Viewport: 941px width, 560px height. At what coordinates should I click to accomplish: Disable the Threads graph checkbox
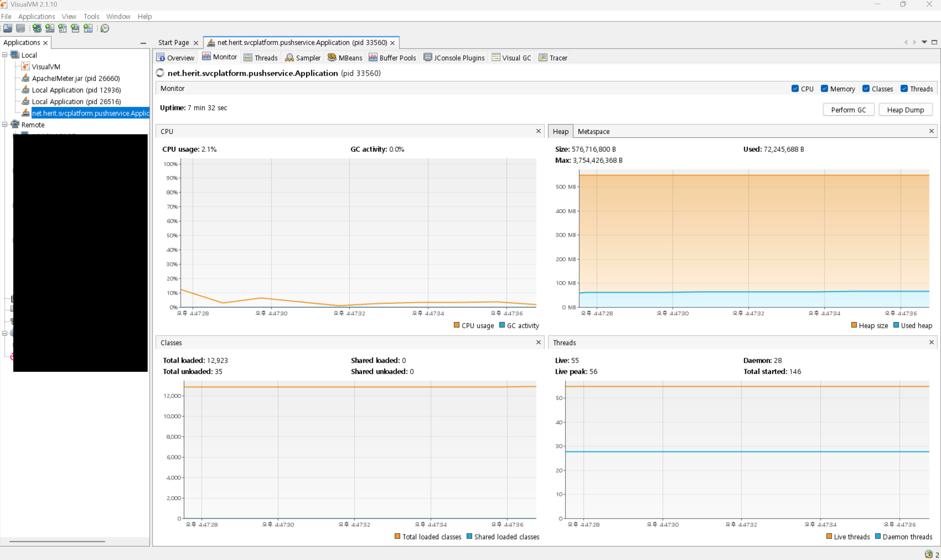[x=904, y=89]
